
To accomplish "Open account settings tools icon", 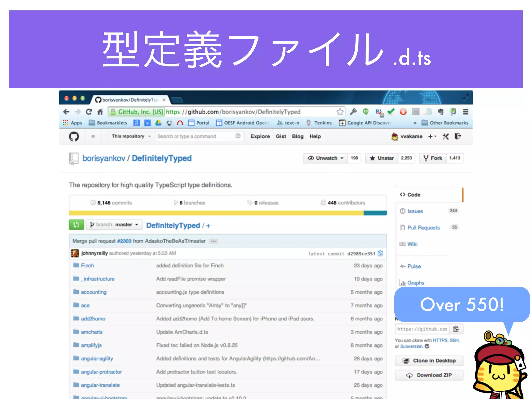I will coord(445,136).
